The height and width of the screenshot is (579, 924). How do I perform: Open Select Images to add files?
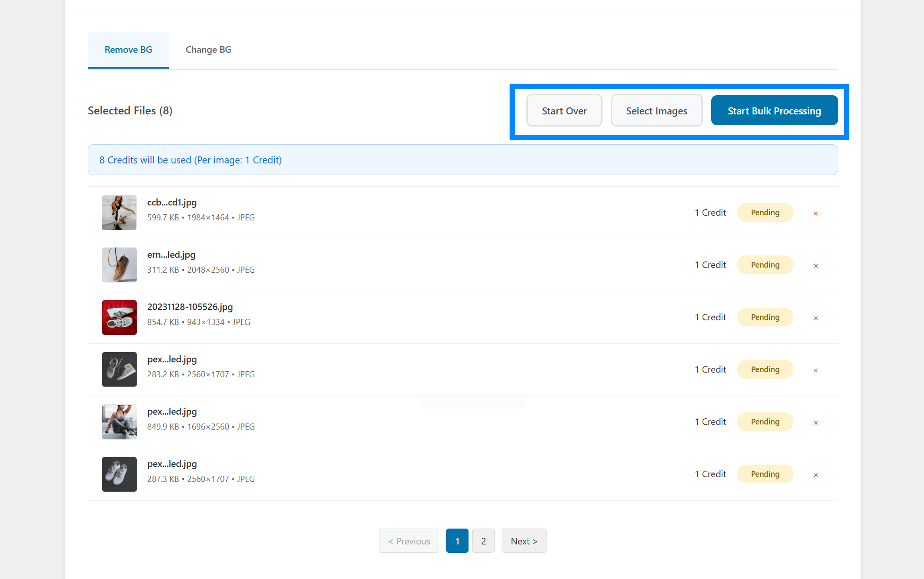[x=656, y=111]
